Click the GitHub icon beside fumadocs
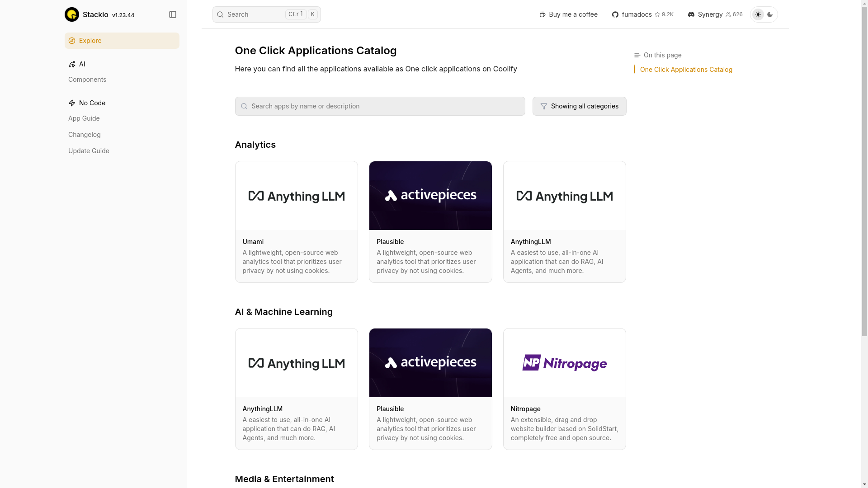This screenshot has height=488, width=868. pos(615,14)
